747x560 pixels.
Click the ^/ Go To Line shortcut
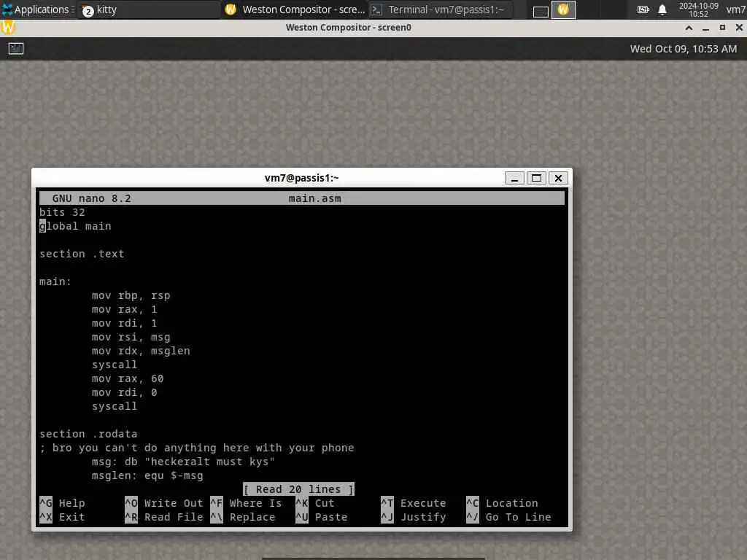[x=508, y=517]
